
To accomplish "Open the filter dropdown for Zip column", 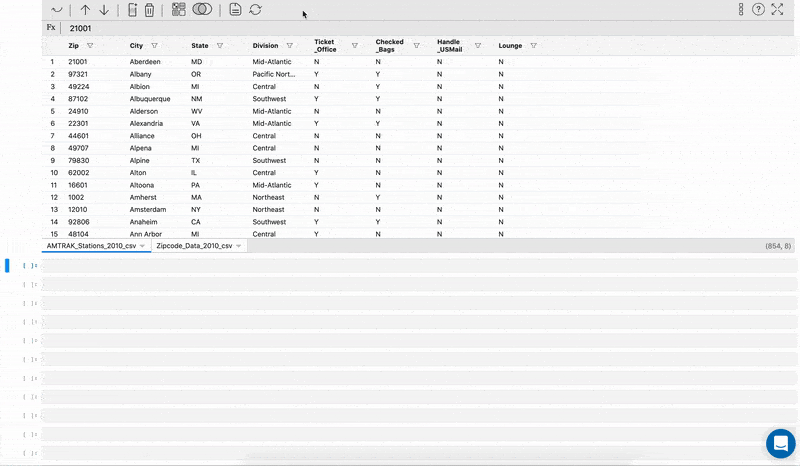I will [90, 46].
